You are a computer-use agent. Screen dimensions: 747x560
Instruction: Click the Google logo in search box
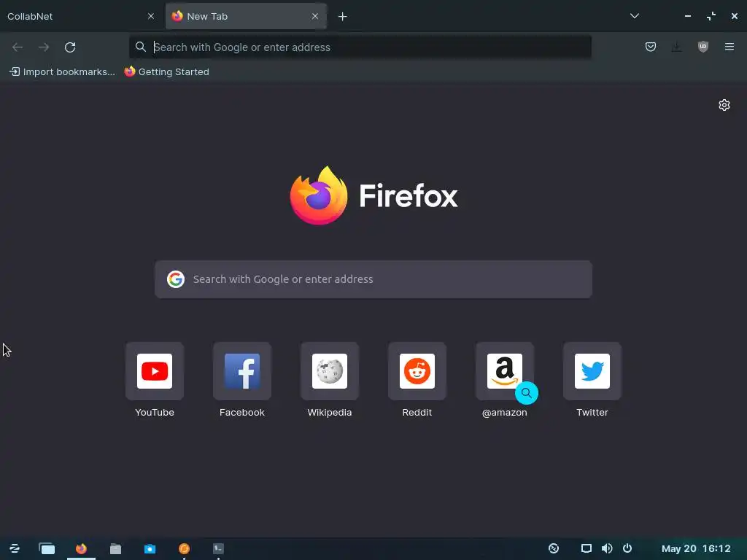[176, 279]
